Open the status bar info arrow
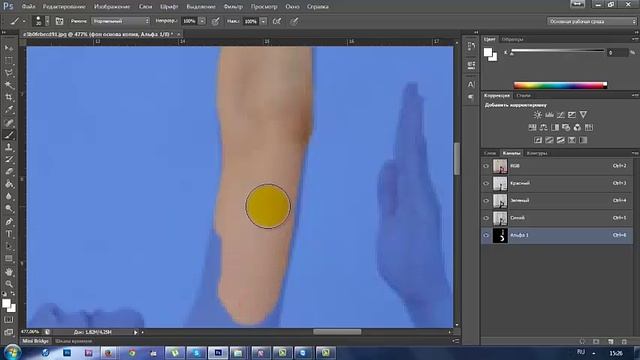 pos(136,332)
